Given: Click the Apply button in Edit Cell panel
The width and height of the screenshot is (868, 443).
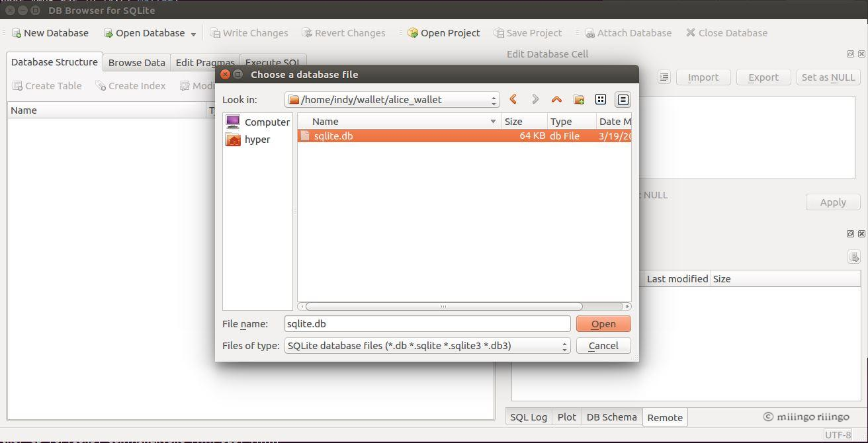Looking at the screenshot, I should [833, 202].
